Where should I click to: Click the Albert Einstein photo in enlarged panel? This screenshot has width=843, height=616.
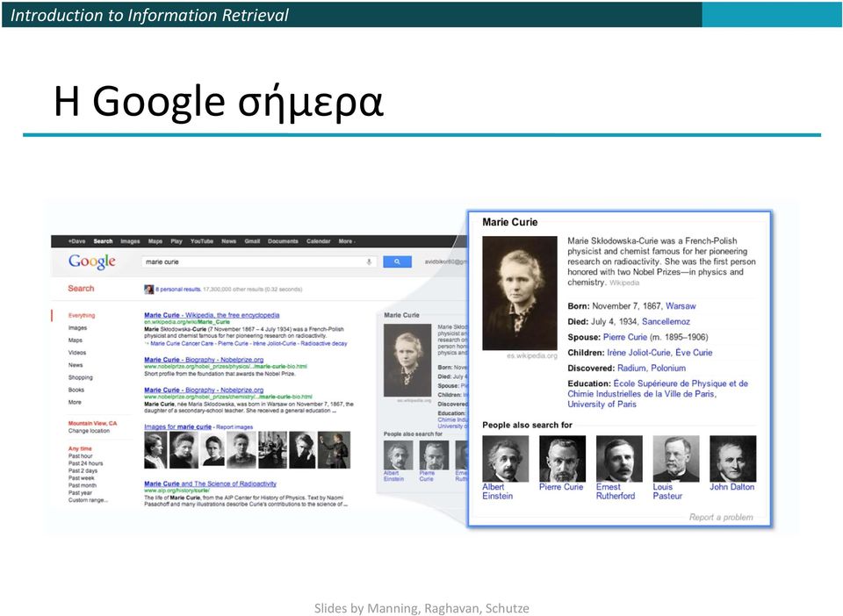[x=506, y=459]
